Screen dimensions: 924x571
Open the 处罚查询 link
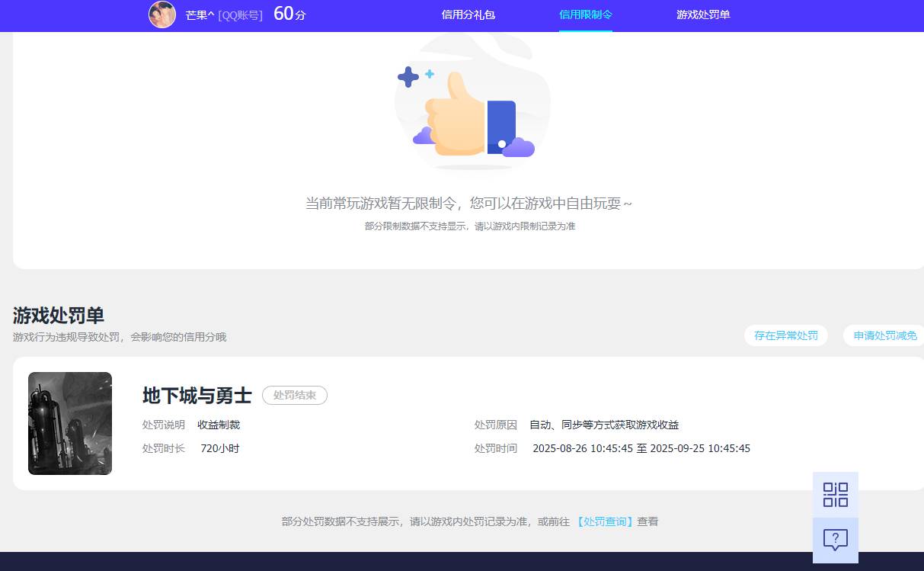(x=604, y=521)
